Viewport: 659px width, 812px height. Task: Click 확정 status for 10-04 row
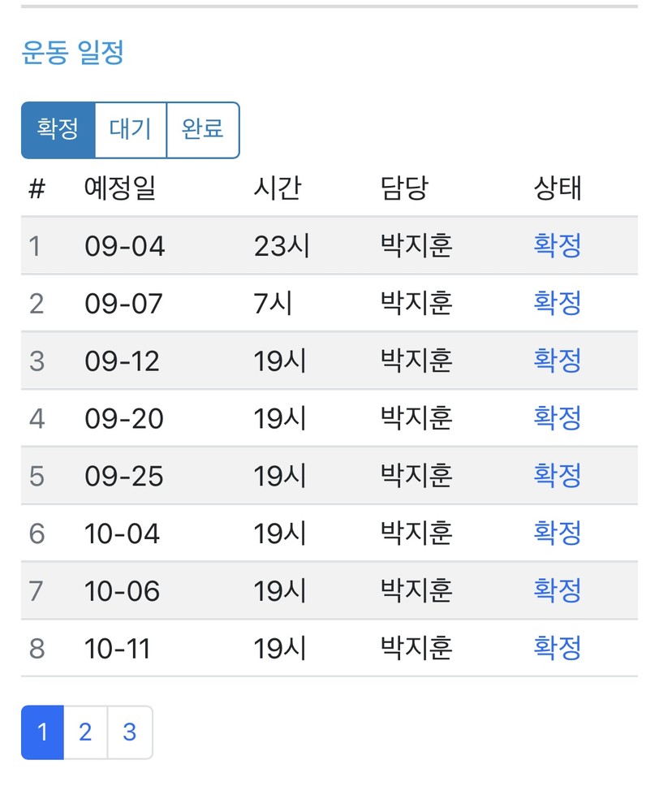click(x=558, y=533)
